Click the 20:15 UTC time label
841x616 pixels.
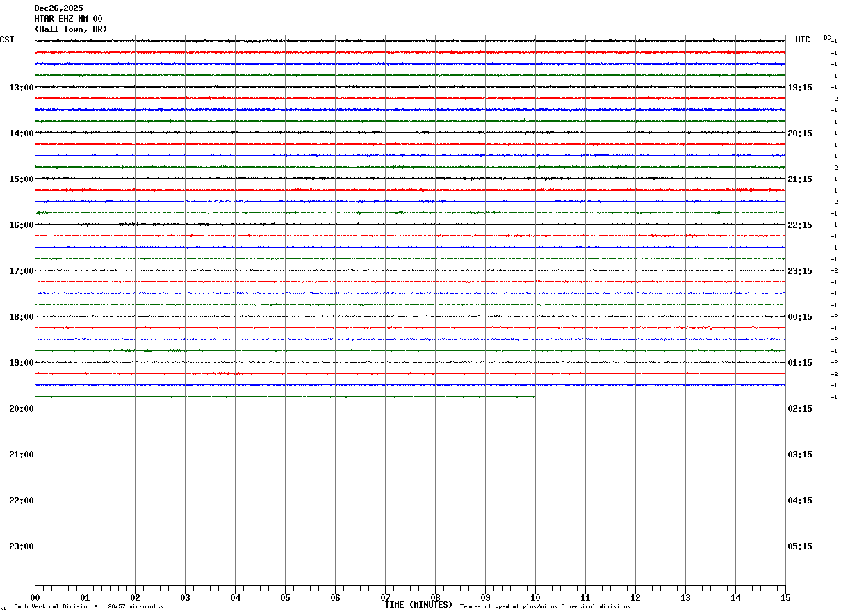point(799,133)
